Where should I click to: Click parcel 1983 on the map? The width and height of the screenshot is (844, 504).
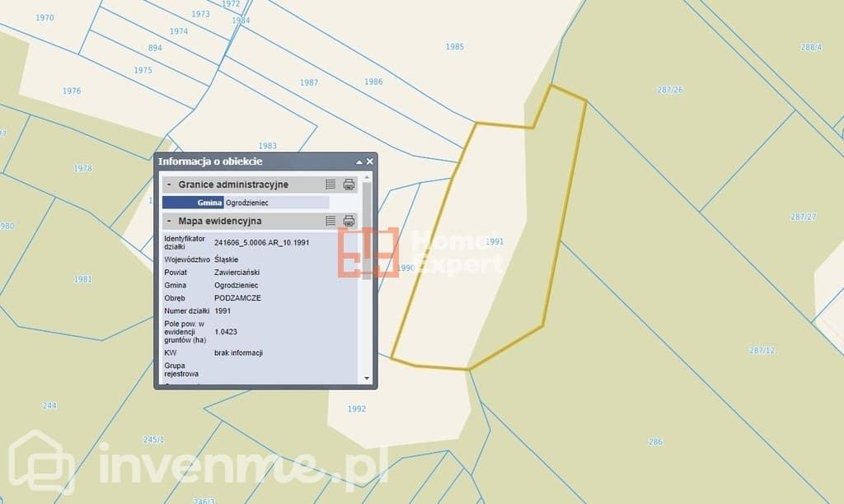268,146
